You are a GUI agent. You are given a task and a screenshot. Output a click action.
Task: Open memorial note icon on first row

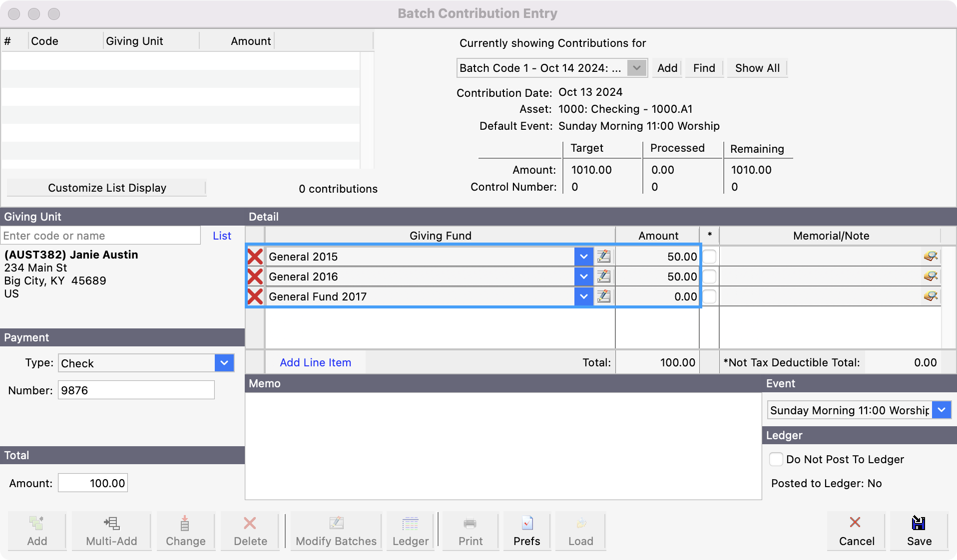(930, 257)
